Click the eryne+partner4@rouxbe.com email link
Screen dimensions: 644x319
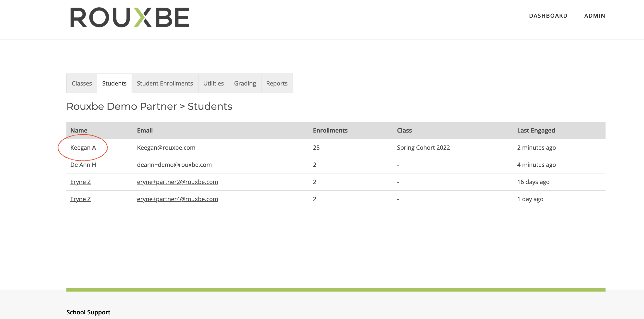click(x=177, y=199)
